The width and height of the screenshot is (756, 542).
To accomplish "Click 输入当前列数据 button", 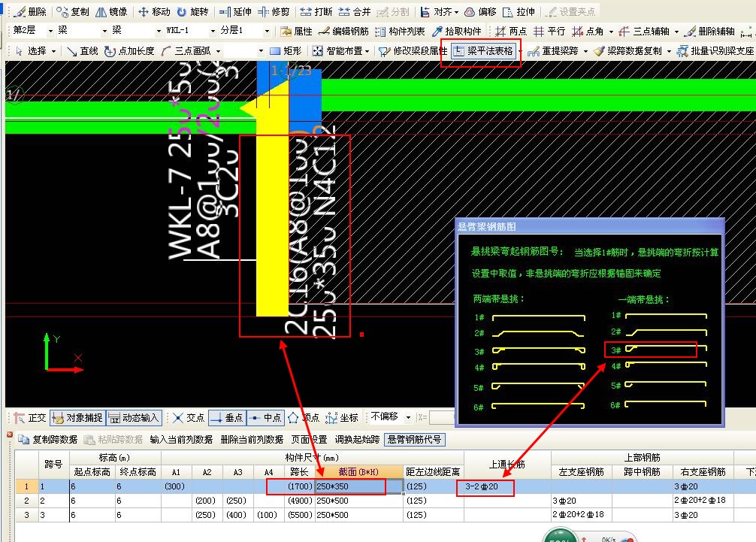I will point(181,439).
